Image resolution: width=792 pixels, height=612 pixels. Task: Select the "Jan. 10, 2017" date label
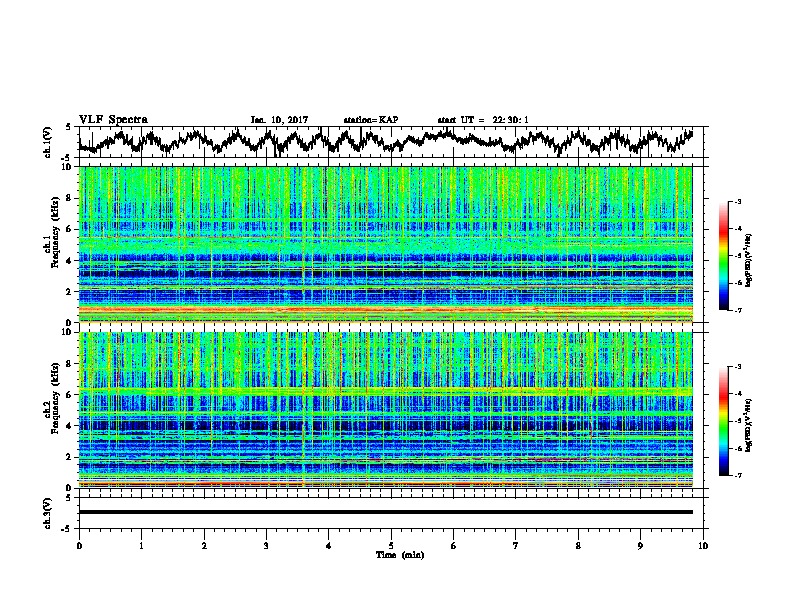[279, 120]
